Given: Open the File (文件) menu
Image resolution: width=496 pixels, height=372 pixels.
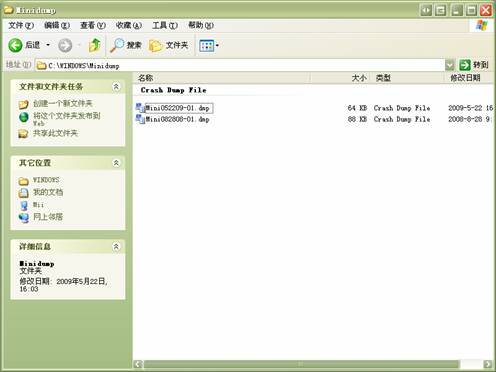Looking at the screenshot, I should (x=21, y=25).
